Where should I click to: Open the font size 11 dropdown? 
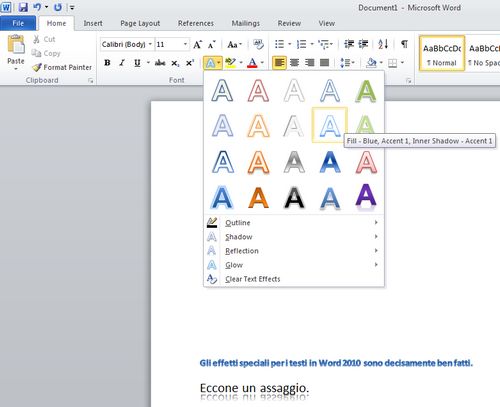[185, 44]
